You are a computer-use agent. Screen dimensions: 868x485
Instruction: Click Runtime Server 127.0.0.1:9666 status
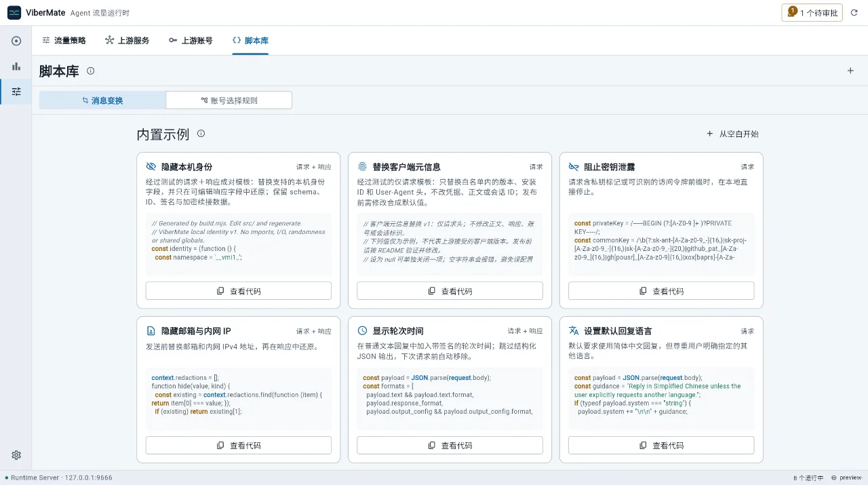coord(58,478)
